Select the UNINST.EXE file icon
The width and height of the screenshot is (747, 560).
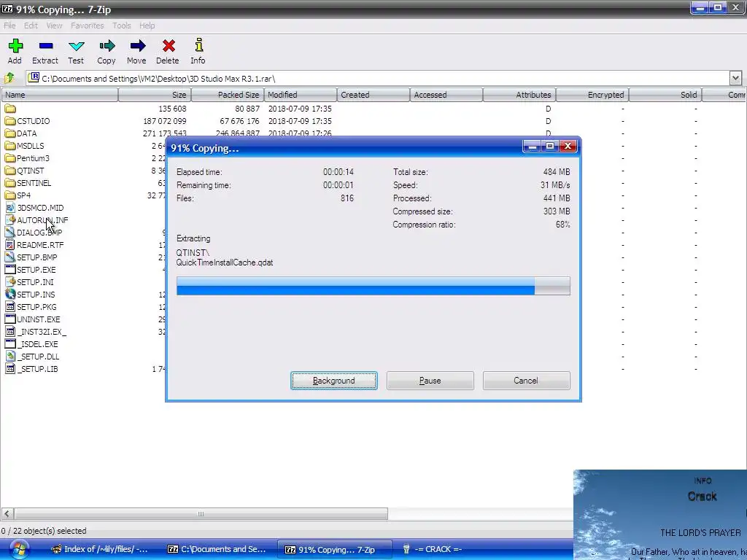pyautogui.click(x=10, y=319)
